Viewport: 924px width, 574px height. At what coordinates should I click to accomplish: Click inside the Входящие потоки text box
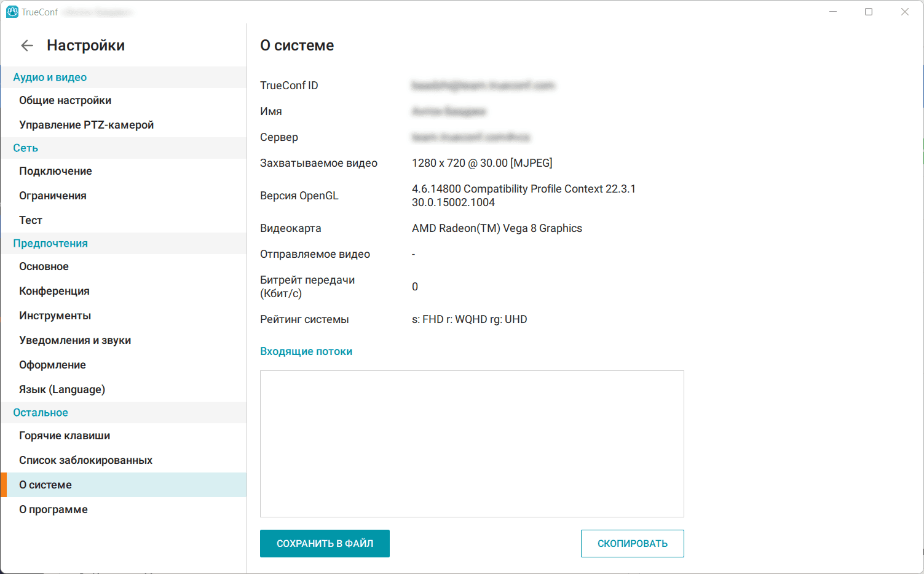(472, 444)
